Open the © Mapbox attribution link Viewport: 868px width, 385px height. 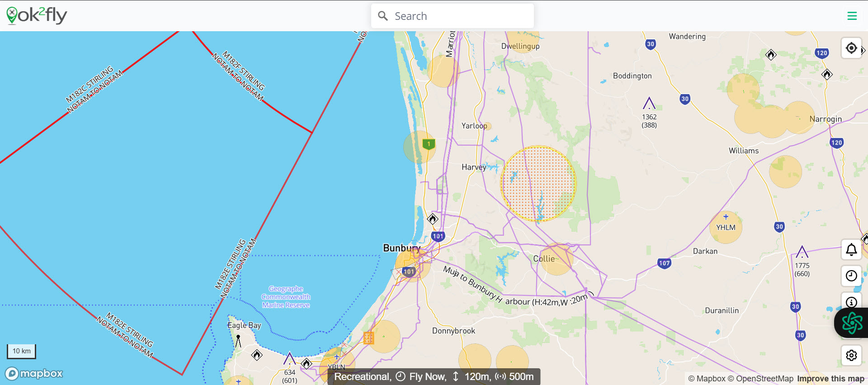click(707, 379)
